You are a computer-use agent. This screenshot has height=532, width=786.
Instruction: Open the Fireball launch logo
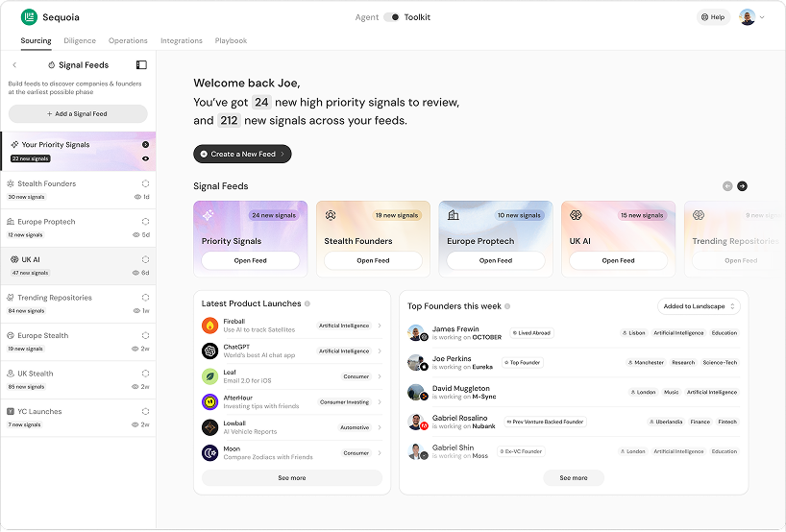click(x=210, y=326)
